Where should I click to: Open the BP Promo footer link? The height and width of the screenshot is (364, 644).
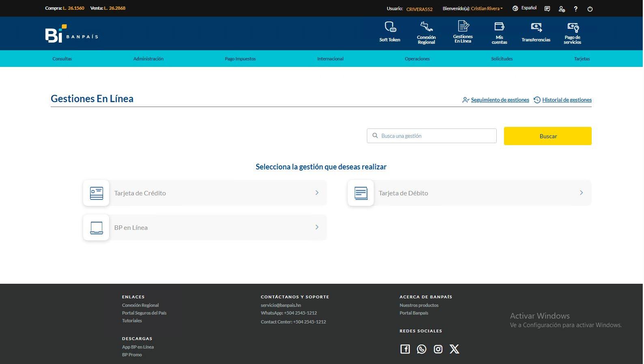(x=132, y=355)
